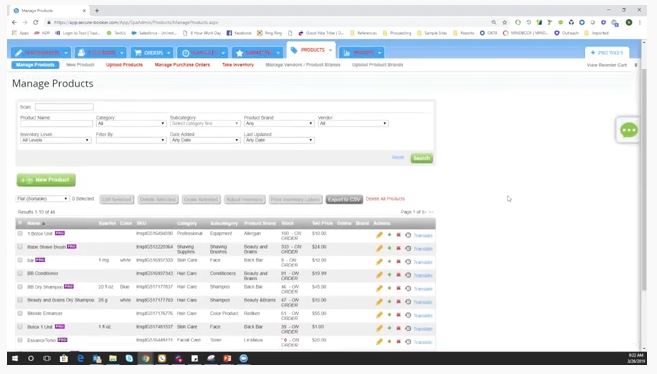The width and height of the screenshot is (657, 374).
Task: Tick Beauty and Brains Dry Shampoo checkbox
Action: pyautogui.click(x=20, y=300)
